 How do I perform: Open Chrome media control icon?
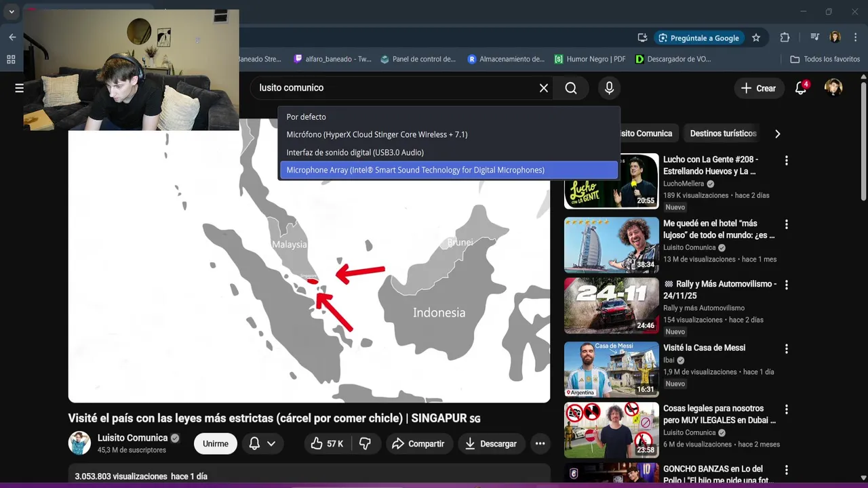(815, 38)
